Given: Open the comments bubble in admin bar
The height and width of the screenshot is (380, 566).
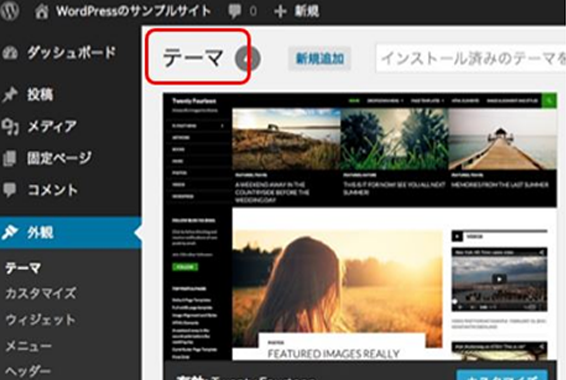Looking at the screenshot, I should pos(235,12).
